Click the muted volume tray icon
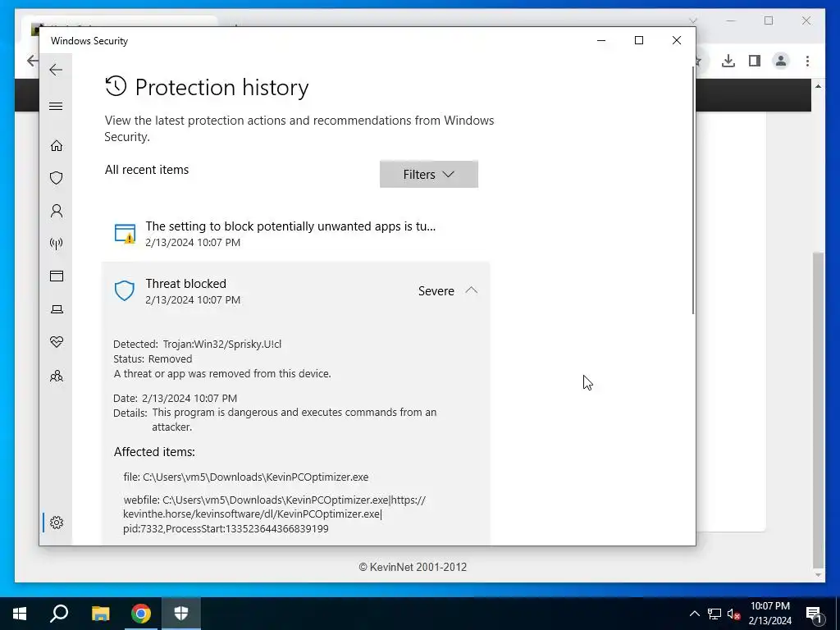The height and width of the screenshot is (630, 840). (x=734, y=614)
